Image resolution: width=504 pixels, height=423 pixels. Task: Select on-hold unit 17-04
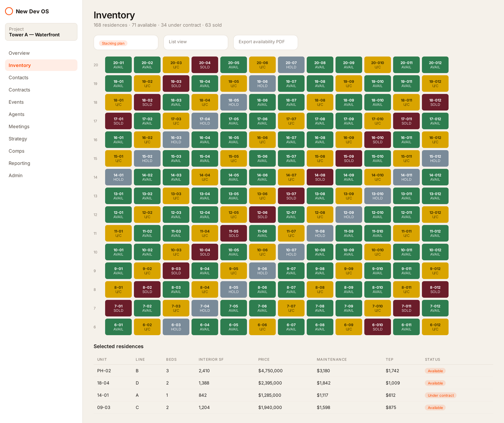[205, 121]
